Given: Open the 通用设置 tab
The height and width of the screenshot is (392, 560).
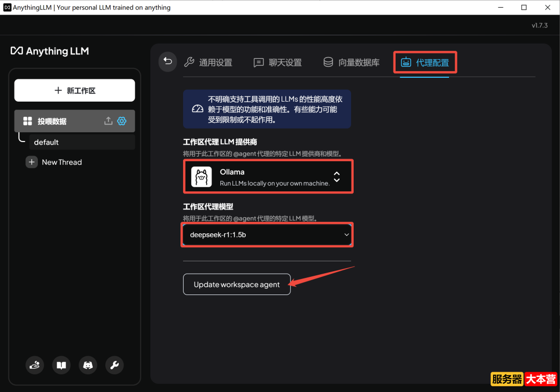Looking at the screenshot, I should (x=208, y=62).
